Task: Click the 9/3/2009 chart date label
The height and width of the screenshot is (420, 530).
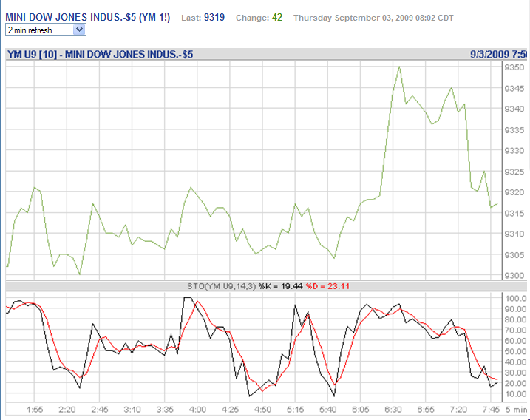Action: click(498, 55)
